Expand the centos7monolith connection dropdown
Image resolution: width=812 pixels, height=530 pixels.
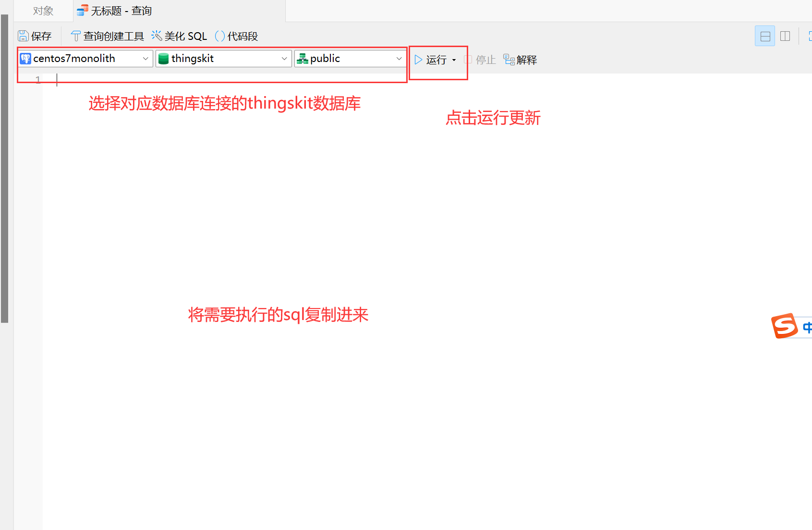pos(145,59)
